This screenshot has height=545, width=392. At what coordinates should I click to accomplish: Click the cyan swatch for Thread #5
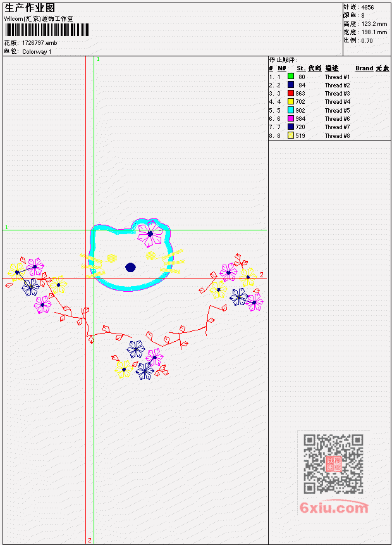coord(291,110)
